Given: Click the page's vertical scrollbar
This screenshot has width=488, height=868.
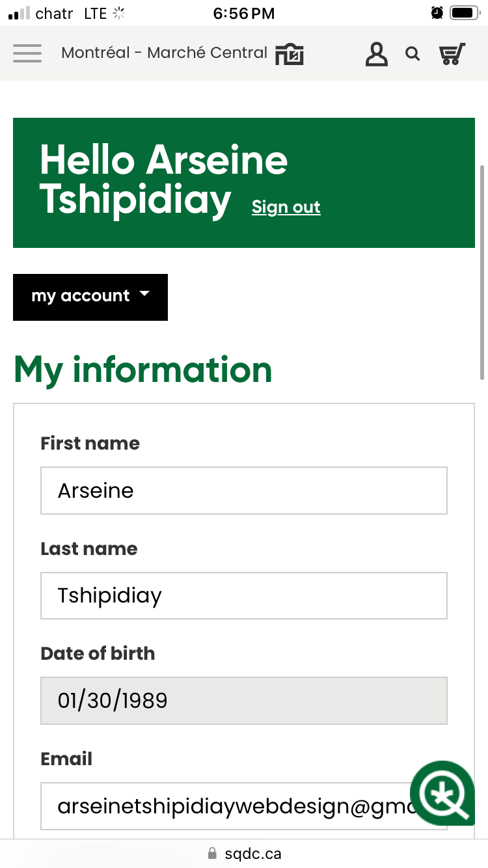Looking at the screenshot, I should pyautogui.click(x=482, y=273).
